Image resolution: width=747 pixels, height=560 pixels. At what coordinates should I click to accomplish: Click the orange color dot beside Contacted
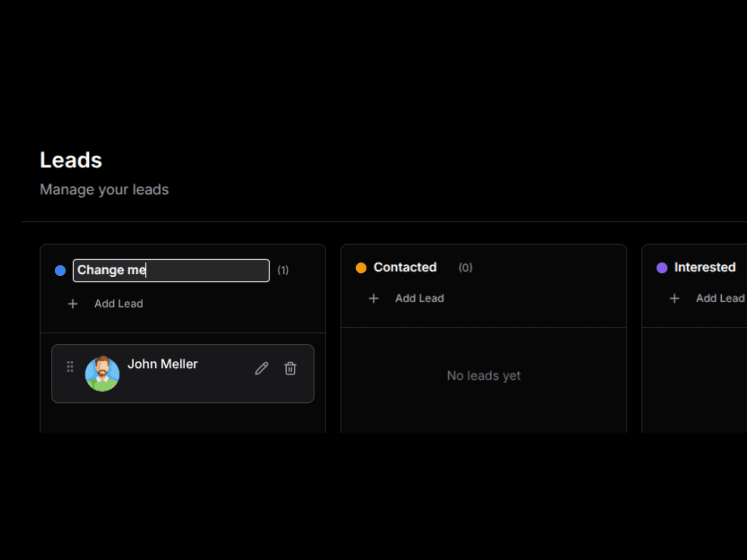tap(361, 267)
